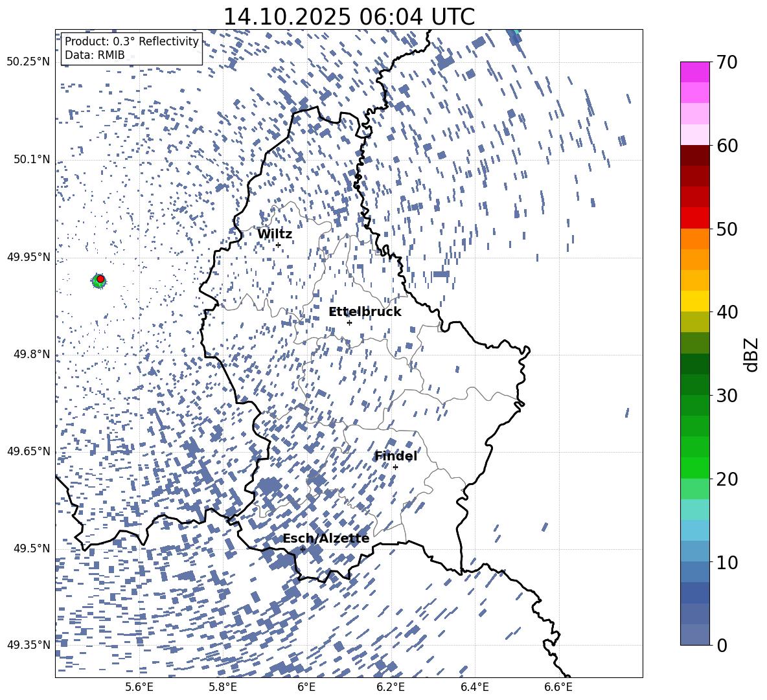This screenshot has height=700, width=767.
Task: Click the bright red colorbar segment above 50
Action: [694, 218]
